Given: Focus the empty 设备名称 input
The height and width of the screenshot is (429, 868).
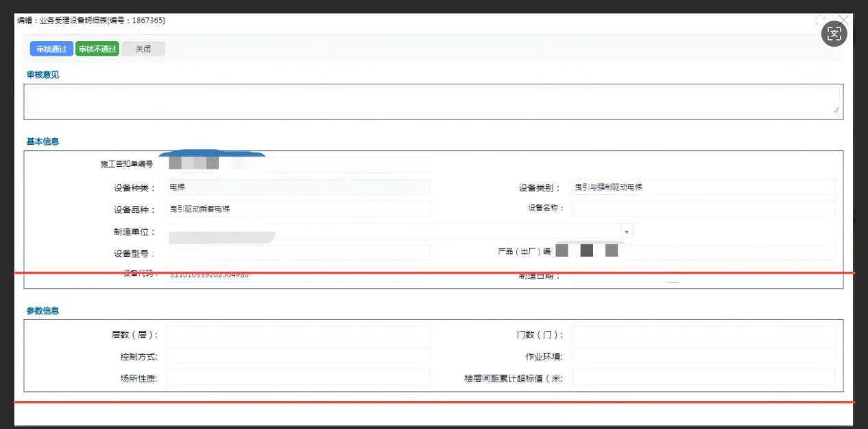Looking at the screenshot, I should pos(703,209).
